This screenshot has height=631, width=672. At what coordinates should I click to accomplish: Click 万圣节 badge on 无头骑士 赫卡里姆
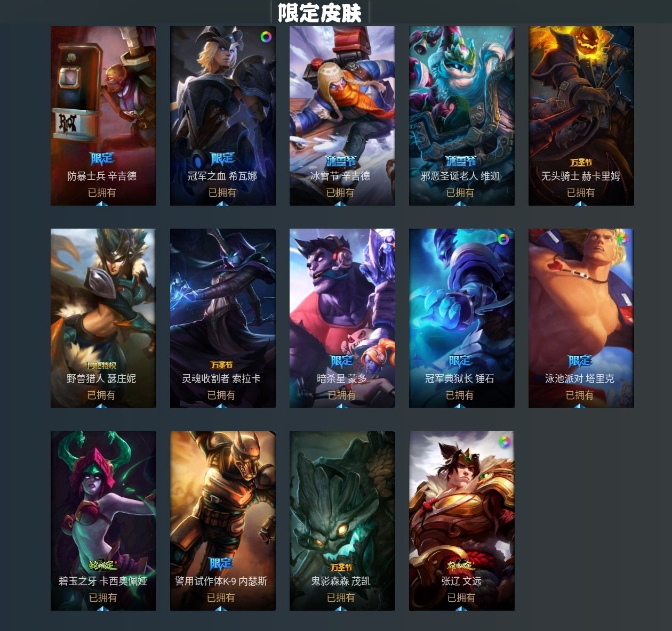(581, 162)
